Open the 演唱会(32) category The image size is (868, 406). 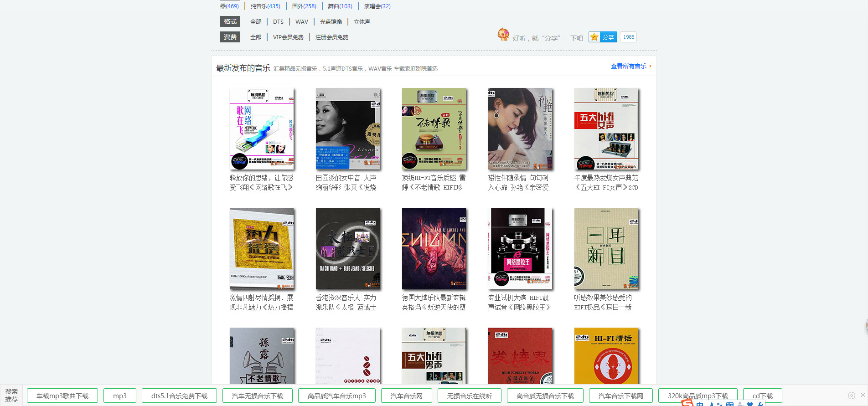tap(377, 6)
